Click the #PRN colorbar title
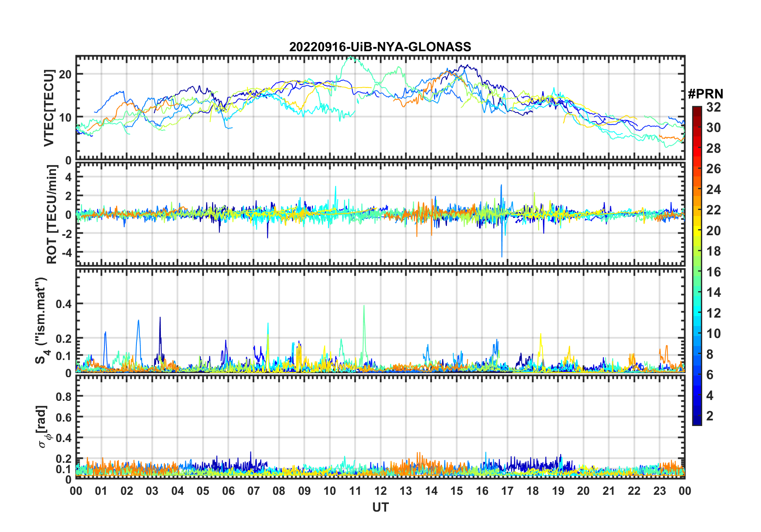 point(705,94)
